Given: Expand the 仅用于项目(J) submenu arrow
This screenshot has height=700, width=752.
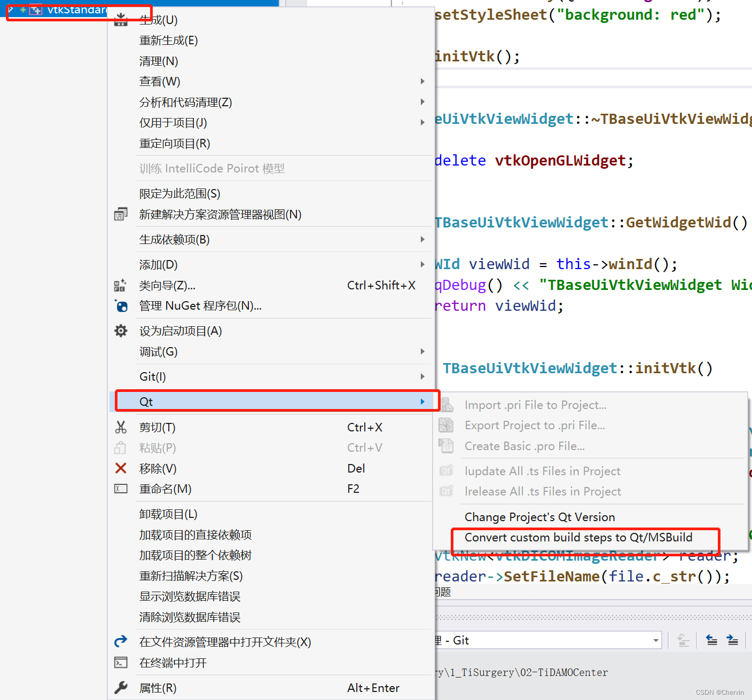Looking at the screenshot, I should pyautogui.click(x=422, y=122).
